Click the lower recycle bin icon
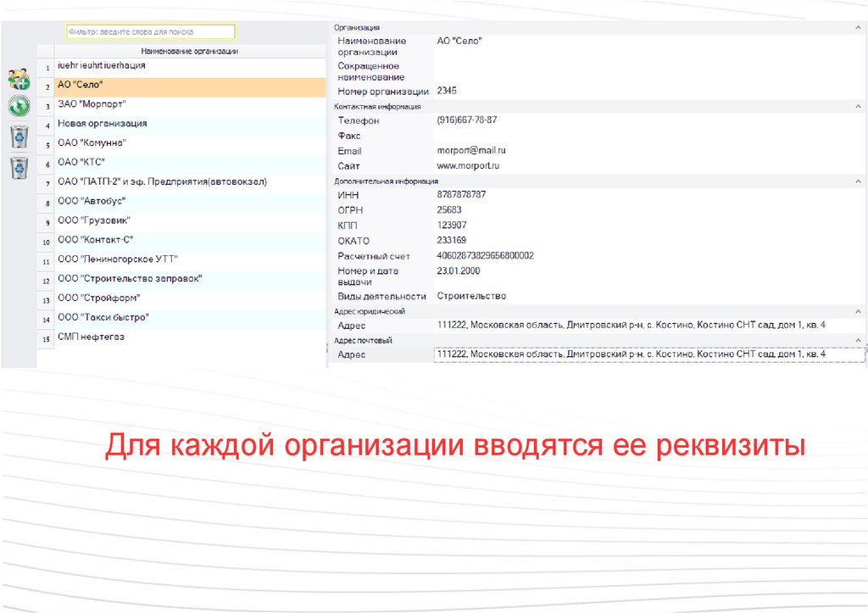868x613 pixels. (19, 167)
